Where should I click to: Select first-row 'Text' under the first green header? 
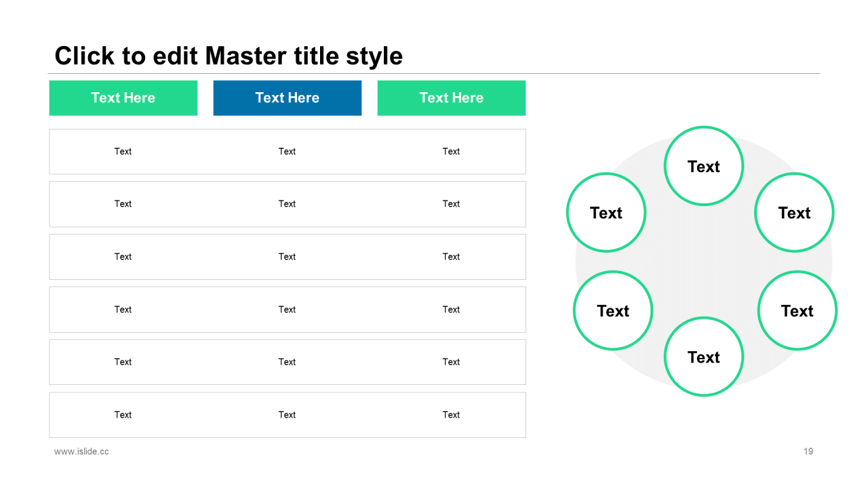point(123,151)
